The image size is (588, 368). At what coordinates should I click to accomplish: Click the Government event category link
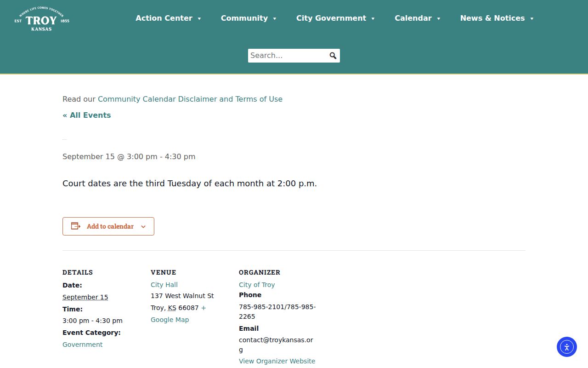click(83, 345)
